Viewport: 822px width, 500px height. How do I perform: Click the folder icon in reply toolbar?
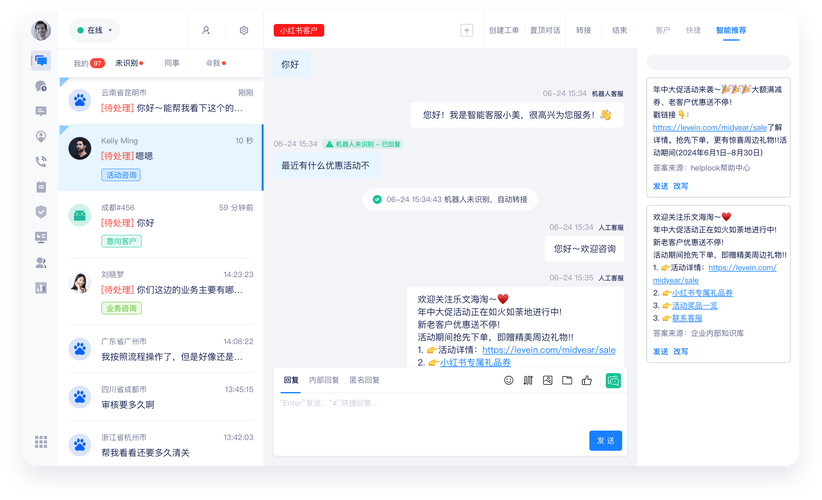click(567, 381)
